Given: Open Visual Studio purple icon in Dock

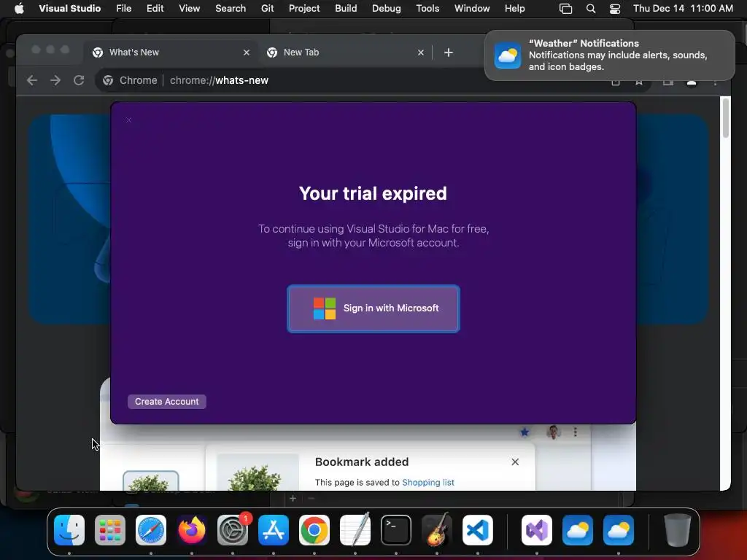Looking at the screenshot, I should 536,529.
